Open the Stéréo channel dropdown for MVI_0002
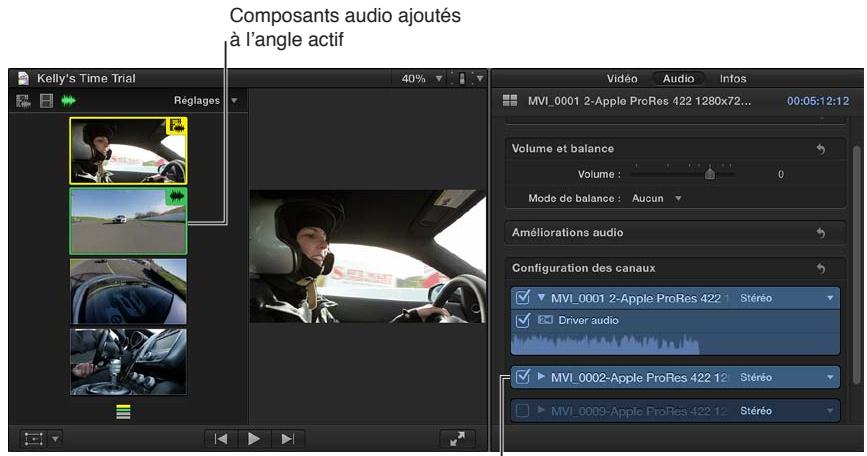Image resolution: width=867 pixels, height=456 pixels. 787,377
